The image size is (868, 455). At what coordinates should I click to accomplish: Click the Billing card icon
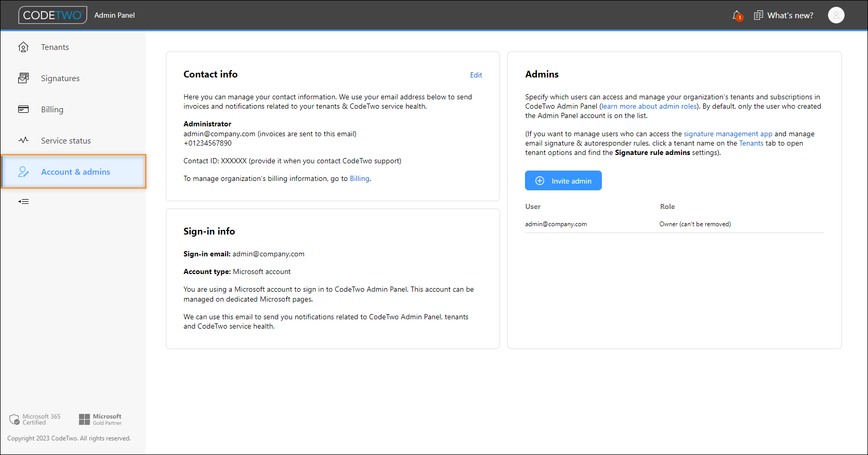pyautogui.click(x=23, y=109)
